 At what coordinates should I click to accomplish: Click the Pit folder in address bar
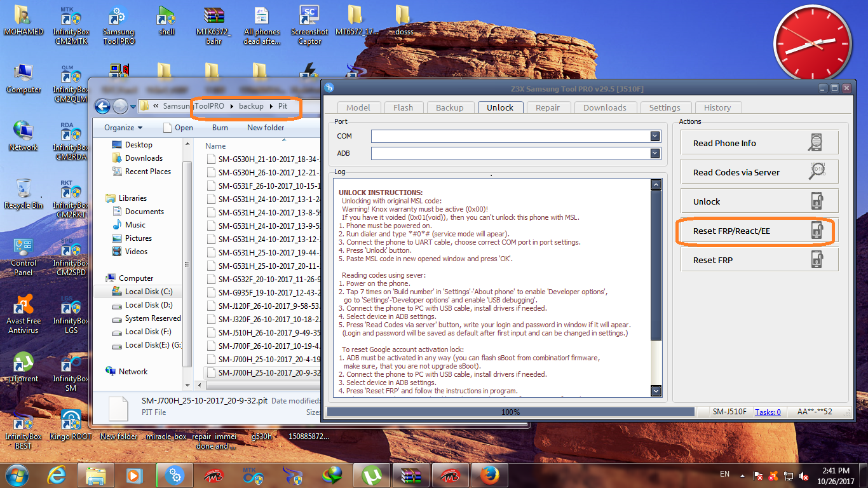click(x=283, y=106)
